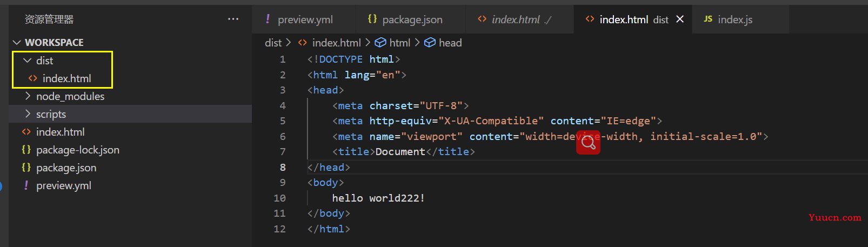868x247 pixels.
Task: Click the closing </head> tag line
Action: (x=329, y=167)
